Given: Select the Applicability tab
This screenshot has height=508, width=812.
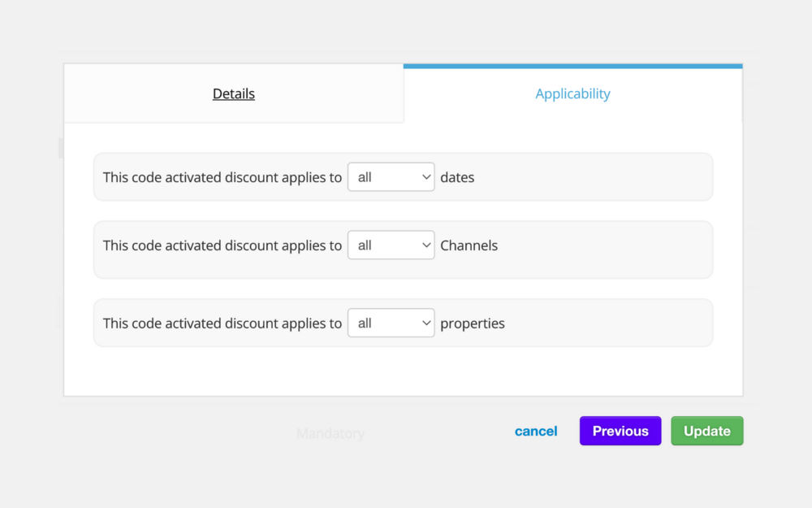Looking at the screenshot, I should 572,94.
